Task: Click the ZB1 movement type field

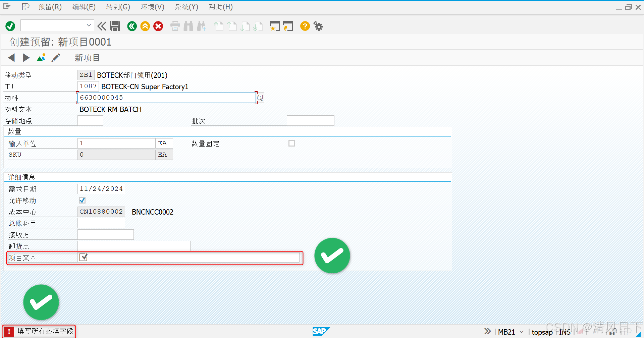Action: (86, 75)
